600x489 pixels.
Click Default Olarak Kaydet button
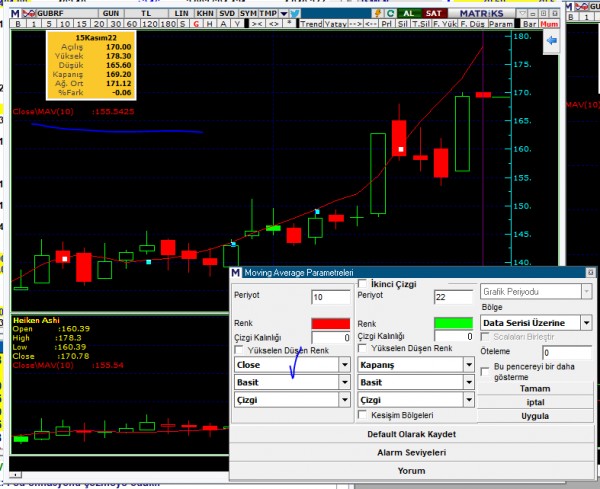[x=411, y=434]
